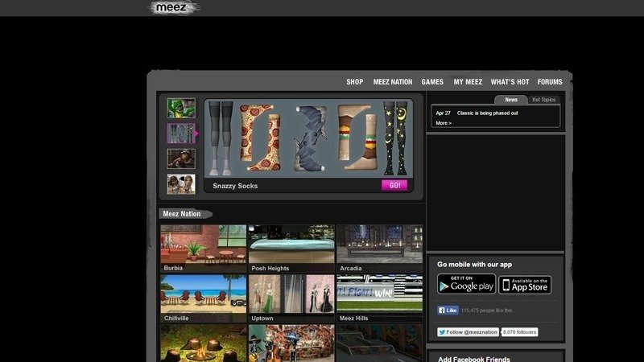Screen dimensions: 644x362
Task: Select the two girls carousel thumbnail
Action: pyautogui.click(x=180, y=184)
